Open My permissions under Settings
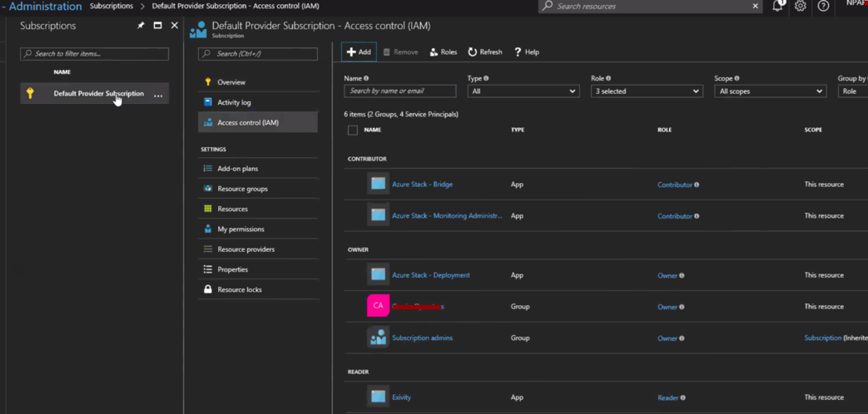The image size is (868, 414). pos(258,229)
